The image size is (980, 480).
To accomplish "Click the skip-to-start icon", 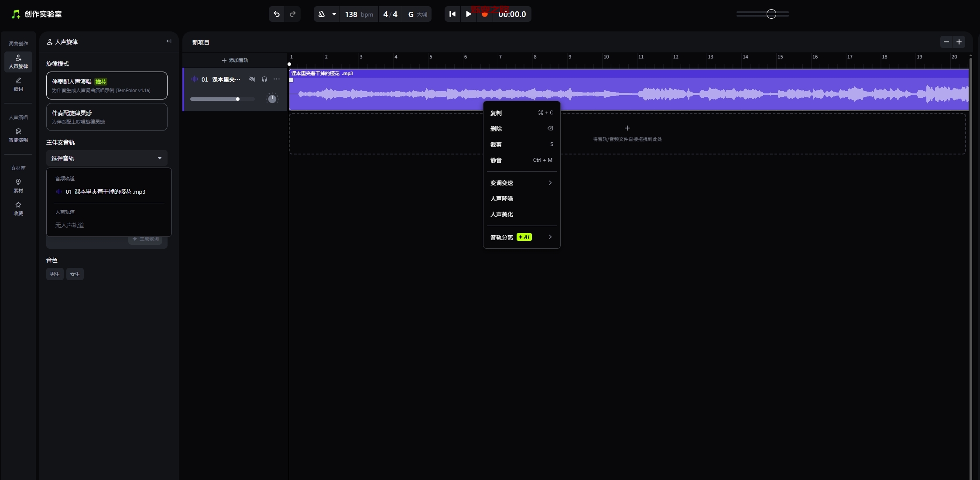I will point(452,14).
